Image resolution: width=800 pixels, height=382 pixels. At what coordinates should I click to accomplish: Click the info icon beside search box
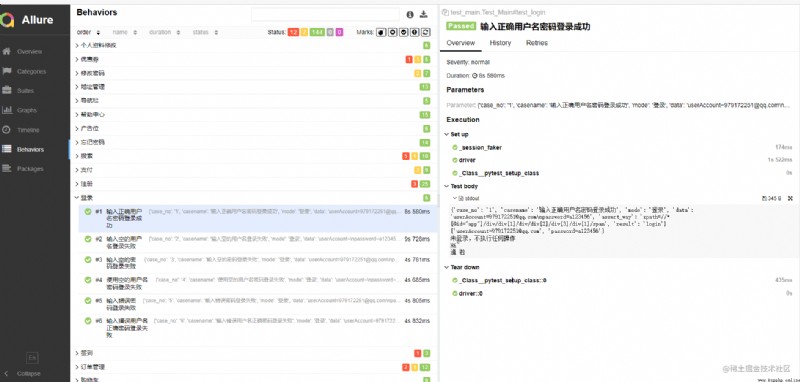[410, 14]
